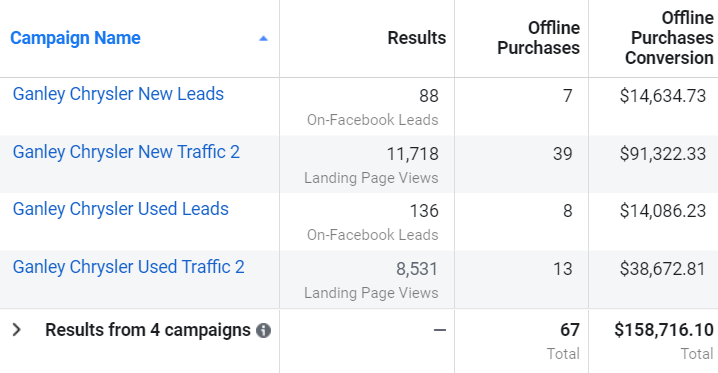Open Ganley Chrysler Used Leads campaign
Image resolution: width=718 pixels, height=373 pixels.
(x=120, y=209)
